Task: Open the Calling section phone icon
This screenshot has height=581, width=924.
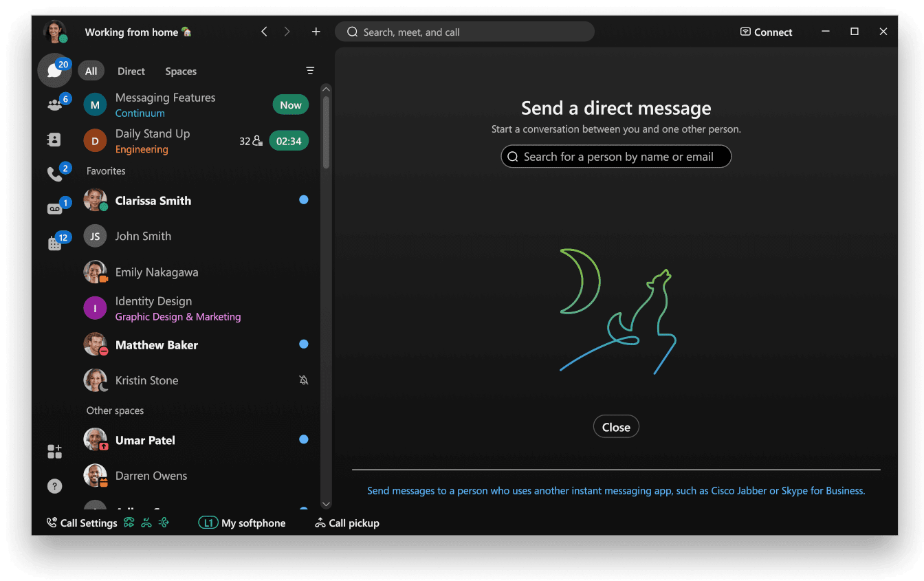Action: (54, 173)
